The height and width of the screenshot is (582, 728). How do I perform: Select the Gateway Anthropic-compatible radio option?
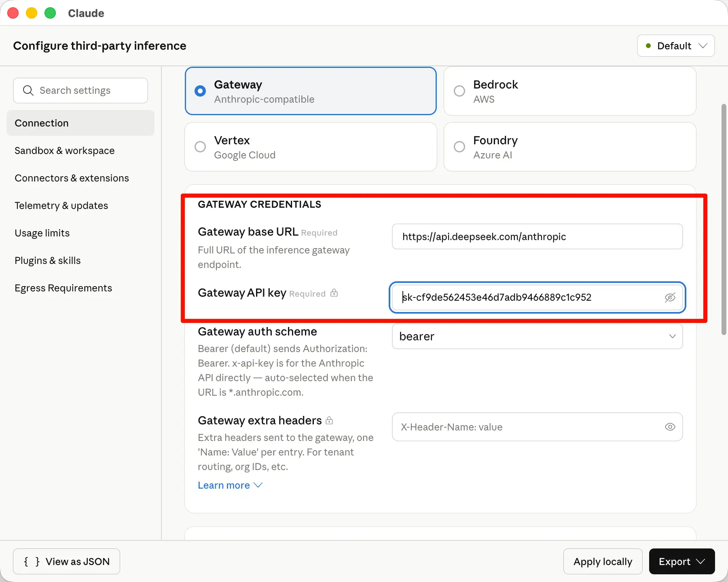pyautogui.click(x=200, y=91)
